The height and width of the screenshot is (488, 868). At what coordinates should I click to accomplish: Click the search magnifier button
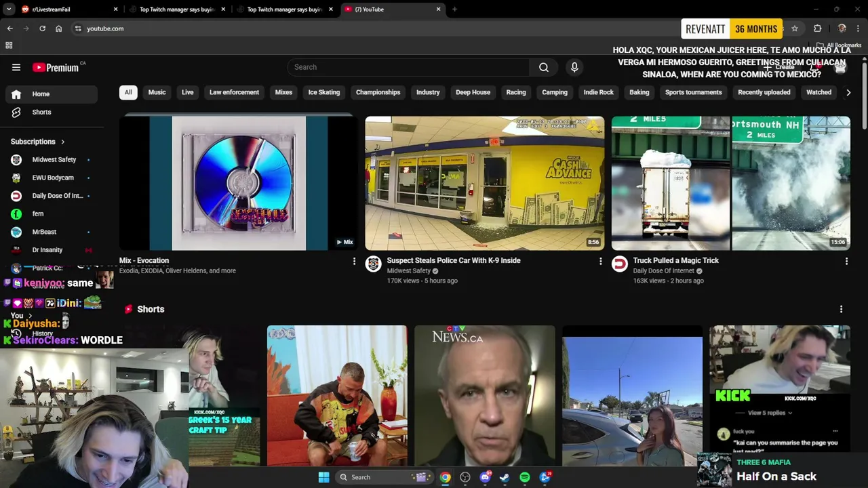pos(544,67)
